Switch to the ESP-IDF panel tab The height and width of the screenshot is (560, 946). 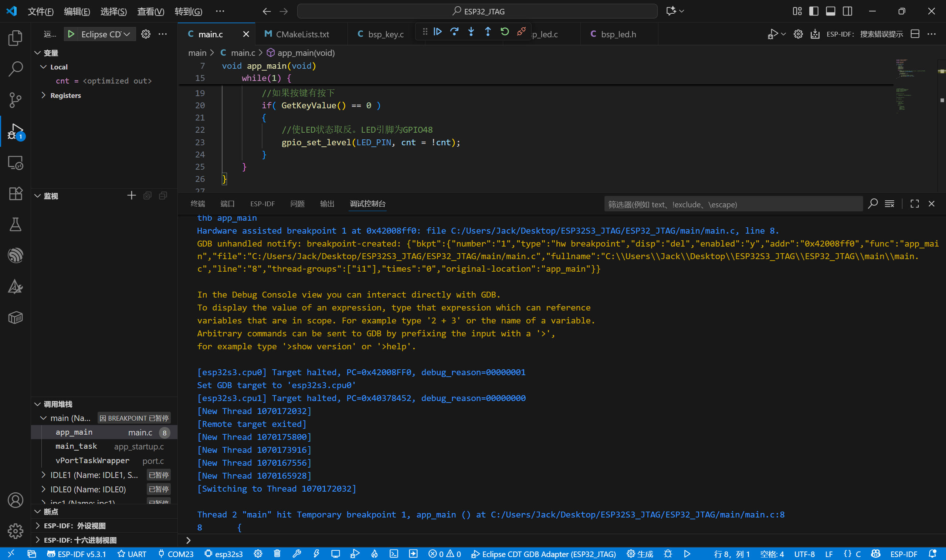(262, 204)
